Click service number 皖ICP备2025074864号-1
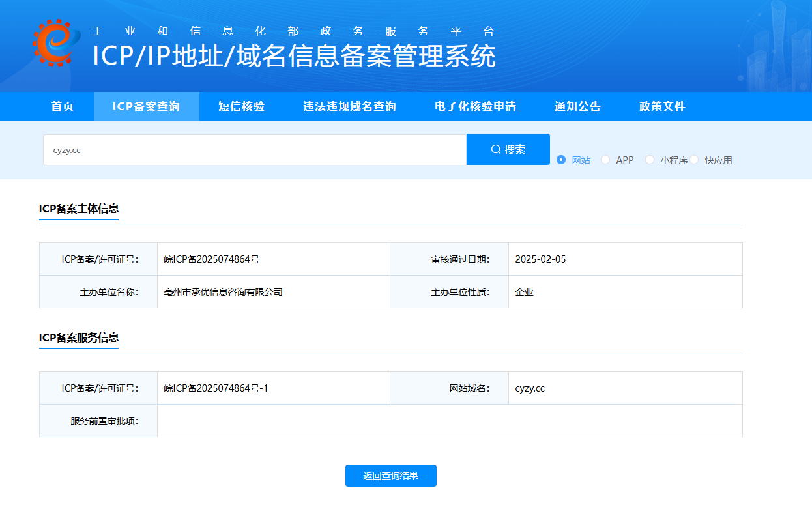The image size is (812, 518). pyautogui.click(x=216, y=388)
